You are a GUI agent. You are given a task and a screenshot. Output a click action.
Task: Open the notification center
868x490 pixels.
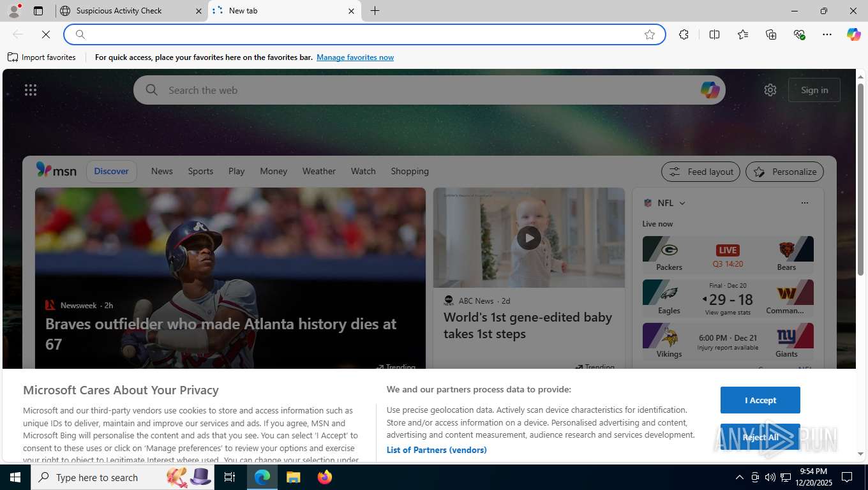[847, 477]
